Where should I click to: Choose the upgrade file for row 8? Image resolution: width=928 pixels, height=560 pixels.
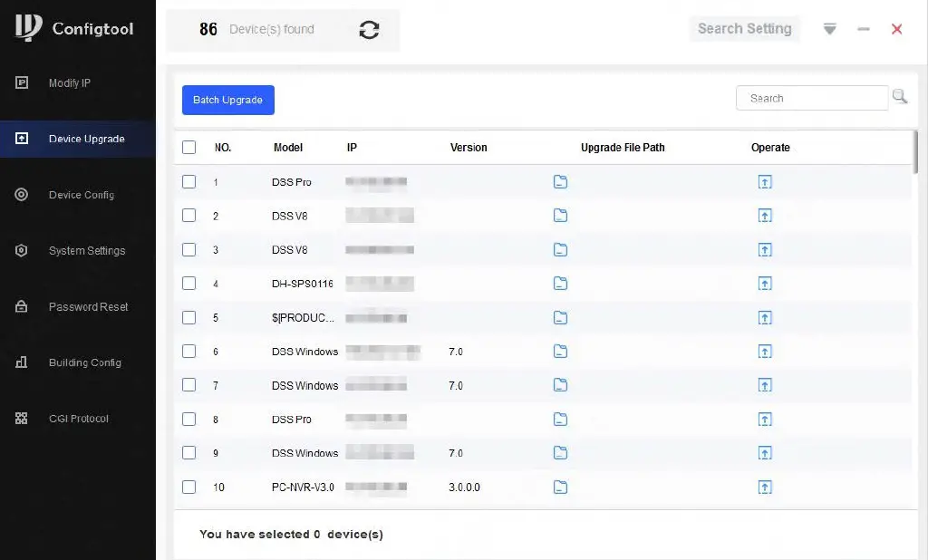pos(560,420)
